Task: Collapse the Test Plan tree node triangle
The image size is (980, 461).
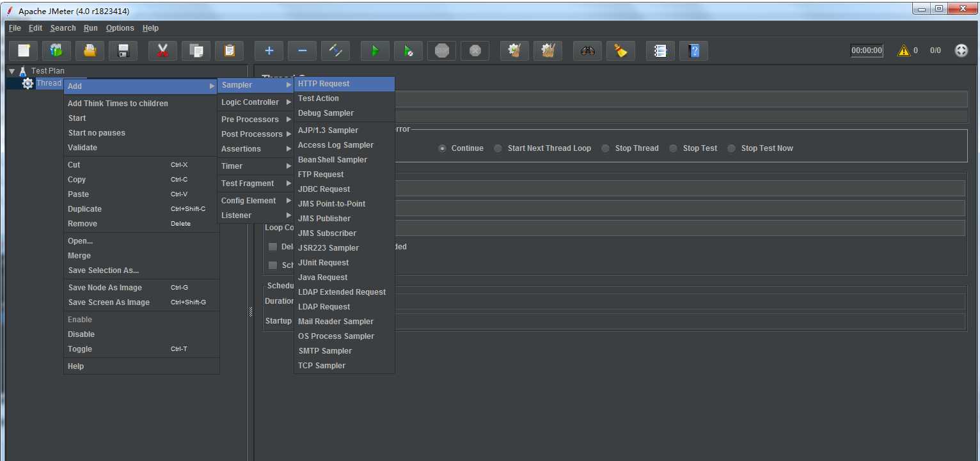Action: (x=12, y=71)
